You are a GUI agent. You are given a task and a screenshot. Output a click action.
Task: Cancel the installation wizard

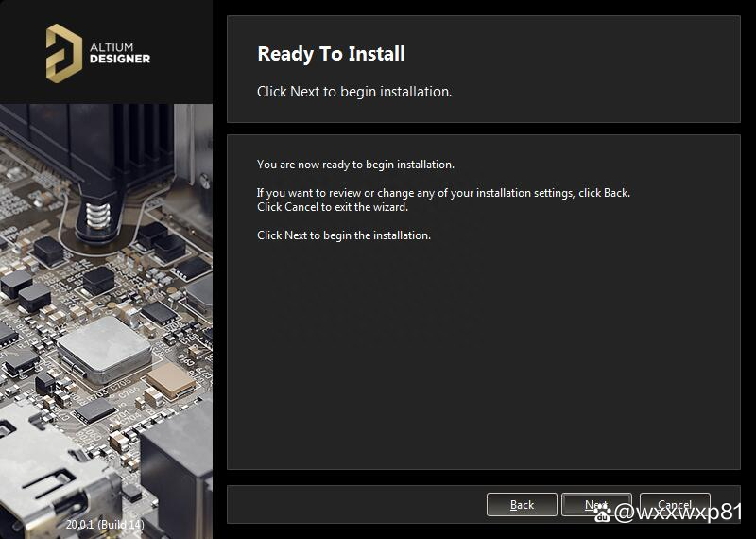coord(675,505)
